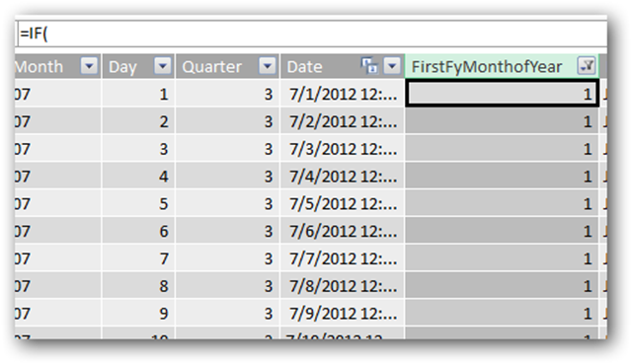Select FirstFyMonthofYear cell in 7/3/2012 row

(502, 149)
